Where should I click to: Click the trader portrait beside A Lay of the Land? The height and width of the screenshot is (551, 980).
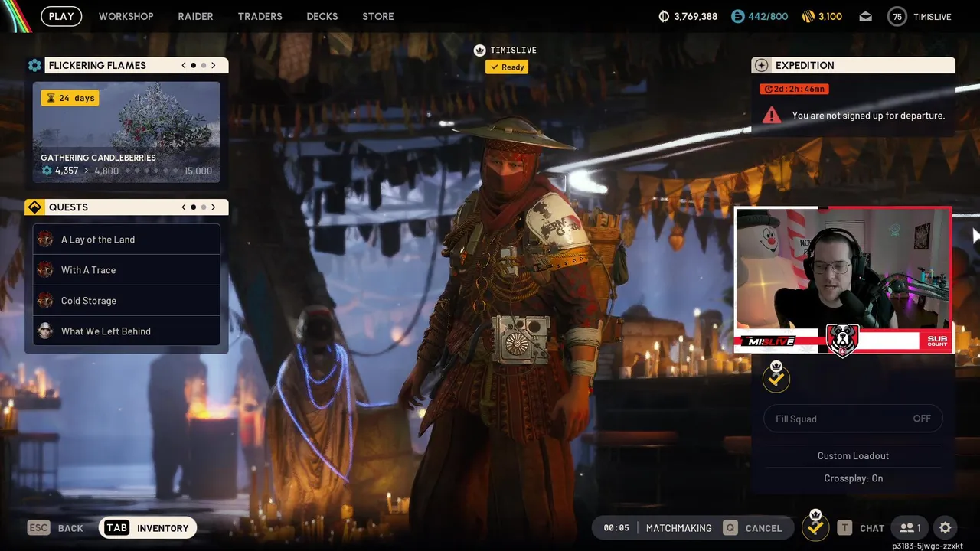[x=46, y=240]
